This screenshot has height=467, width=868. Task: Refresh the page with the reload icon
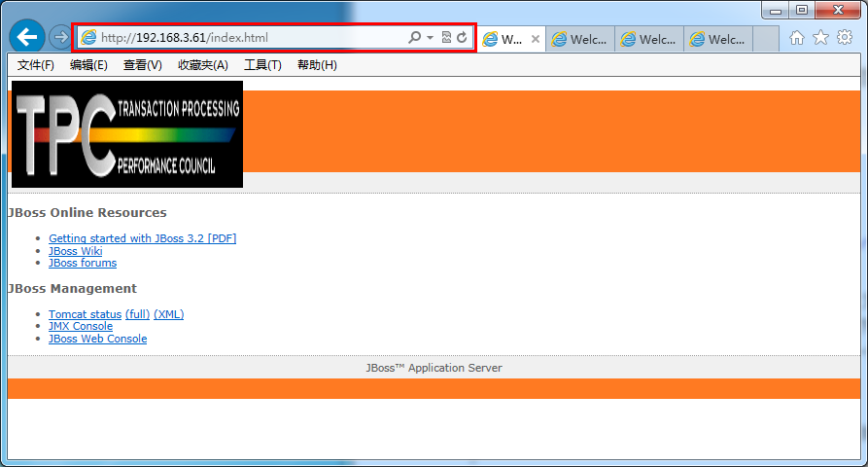pos(462,37)
